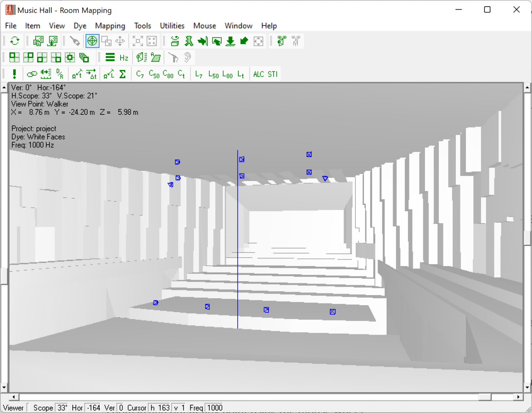The width and height of the screenshot is (532, 413).
Task: Click the Sigma total sum icon
Action: point(123,74)
